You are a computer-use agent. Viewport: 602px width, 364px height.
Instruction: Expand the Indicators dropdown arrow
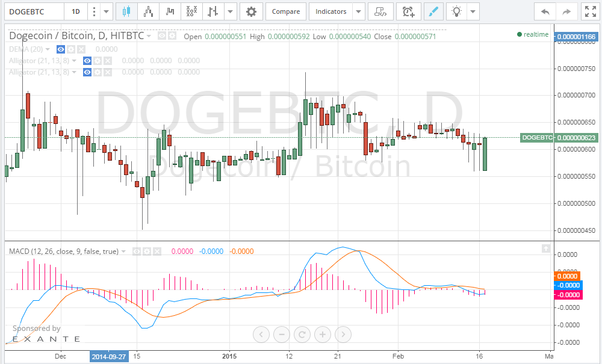tap(358, 11)
